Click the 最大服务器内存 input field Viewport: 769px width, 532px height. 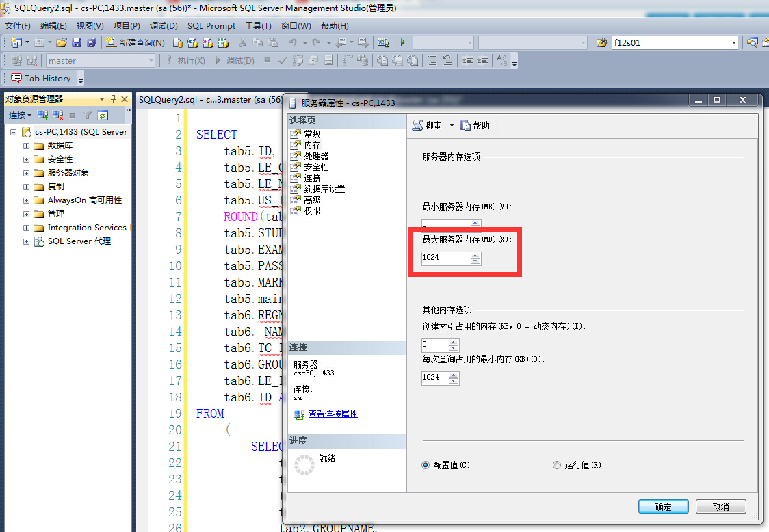pos(446,258)
